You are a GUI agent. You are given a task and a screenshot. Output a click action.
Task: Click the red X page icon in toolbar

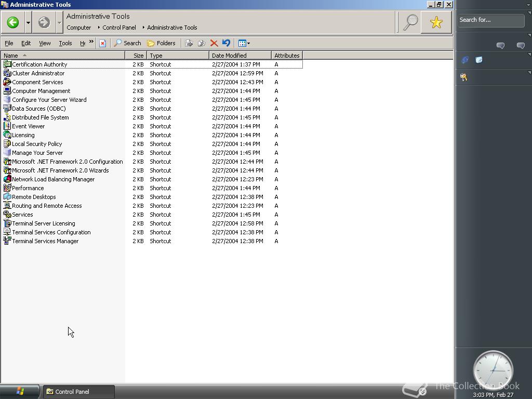tap(102, 43)
